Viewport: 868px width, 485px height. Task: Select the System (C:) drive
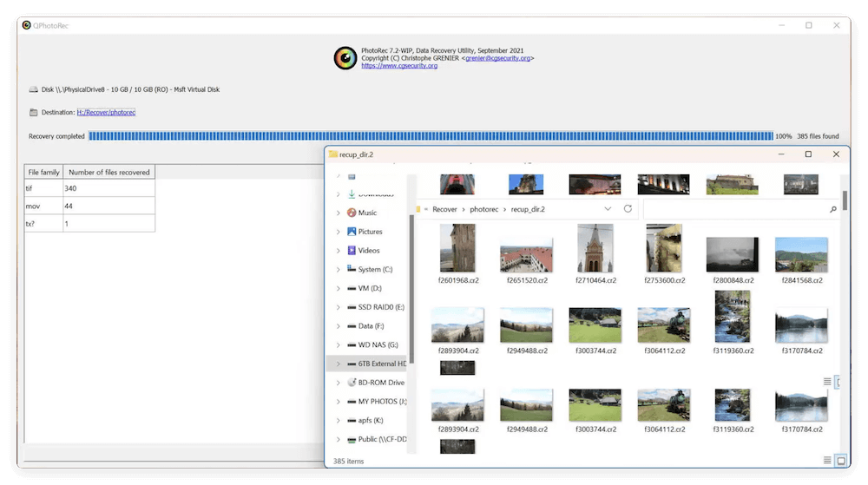click(x=369, y=269)
